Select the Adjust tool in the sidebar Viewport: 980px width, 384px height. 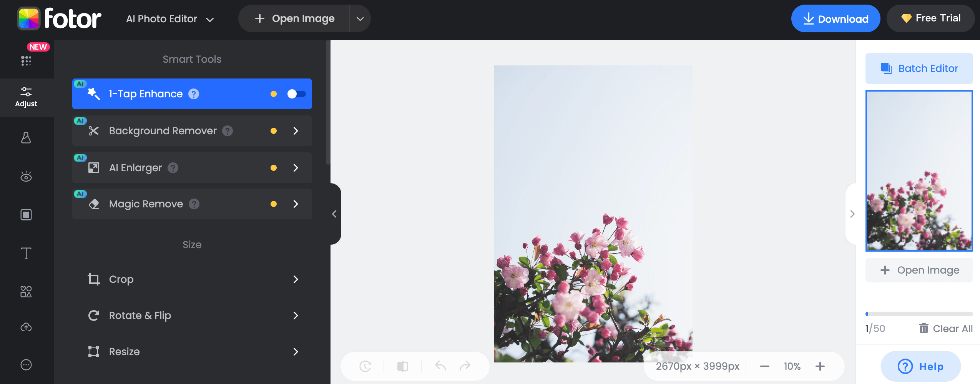click(26, 97)
